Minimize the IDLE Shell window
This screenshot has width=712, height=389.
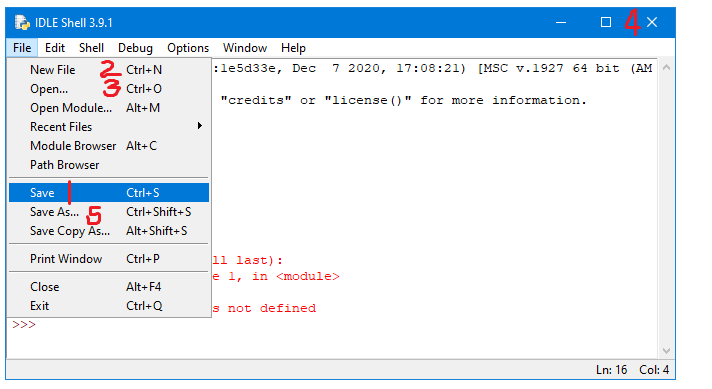(x=561, y=22)
